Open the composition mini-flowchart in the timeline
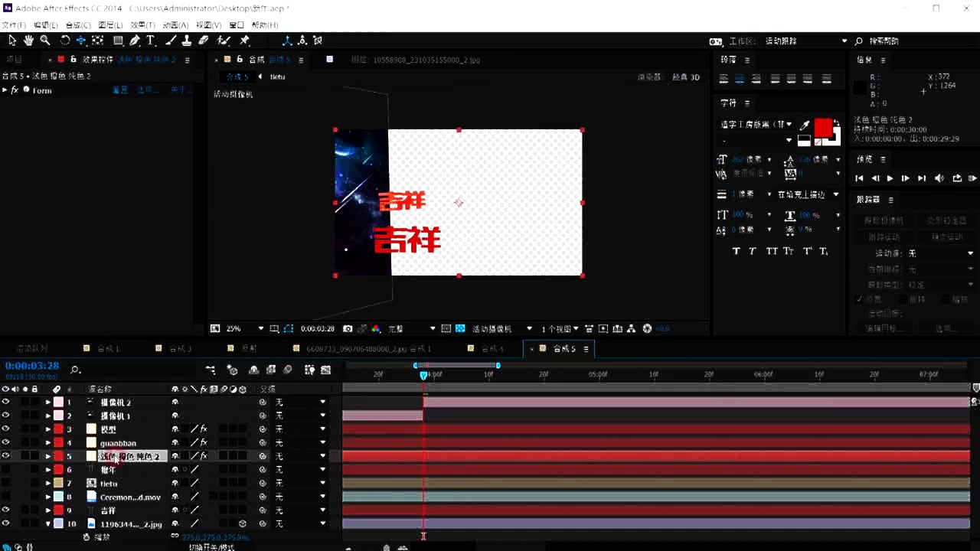The width and height of the screenshot is (980, 551). click(x=211, y=370)
